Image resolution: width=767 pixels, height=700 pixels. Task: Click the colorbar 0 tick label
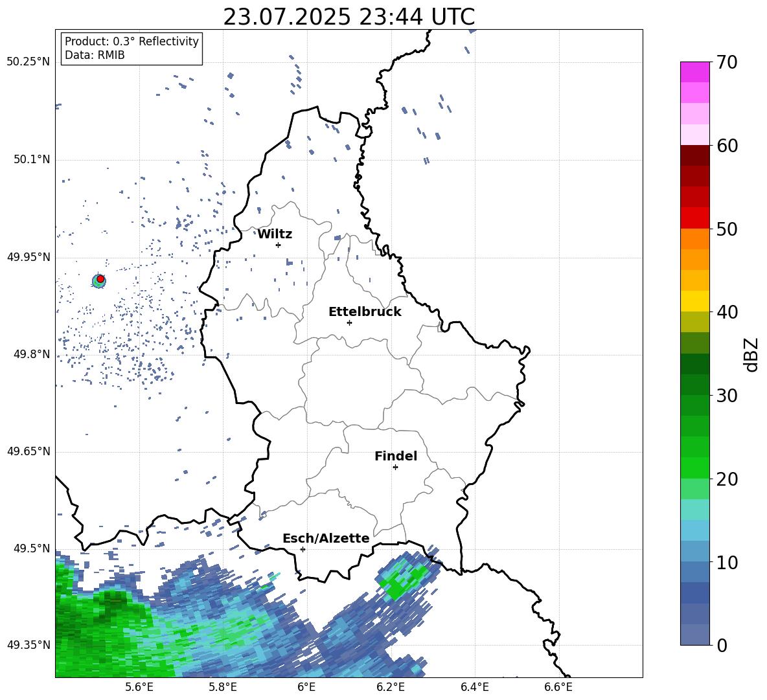722,645
